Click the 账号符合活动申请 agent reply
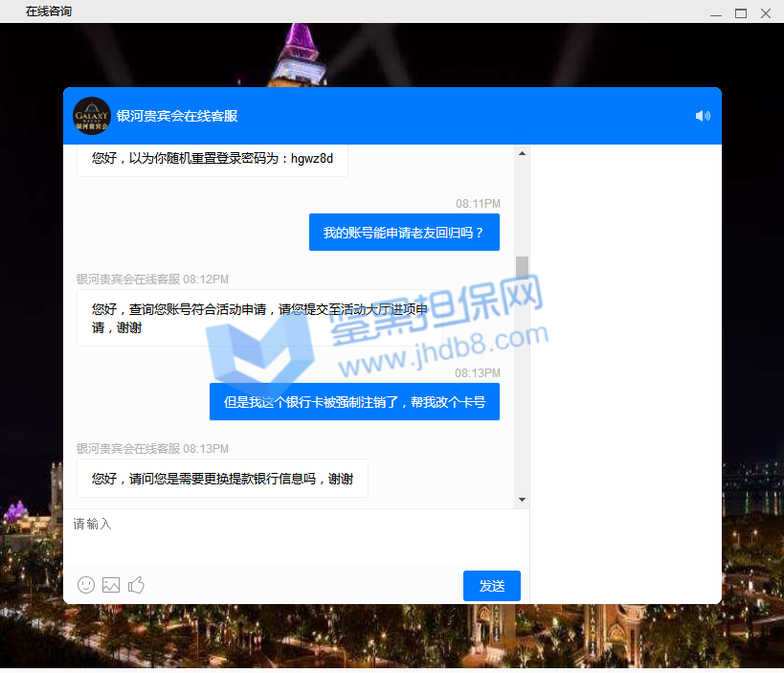 tap(260, 318)
